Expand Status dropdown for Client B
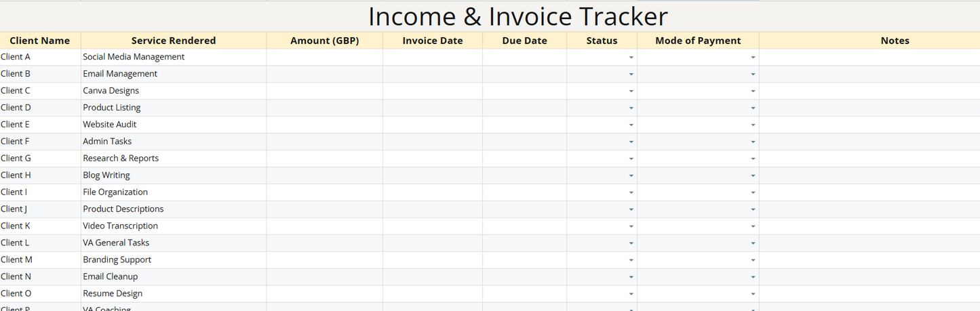Screen dimensions: 980x311 tap(631, 75)
